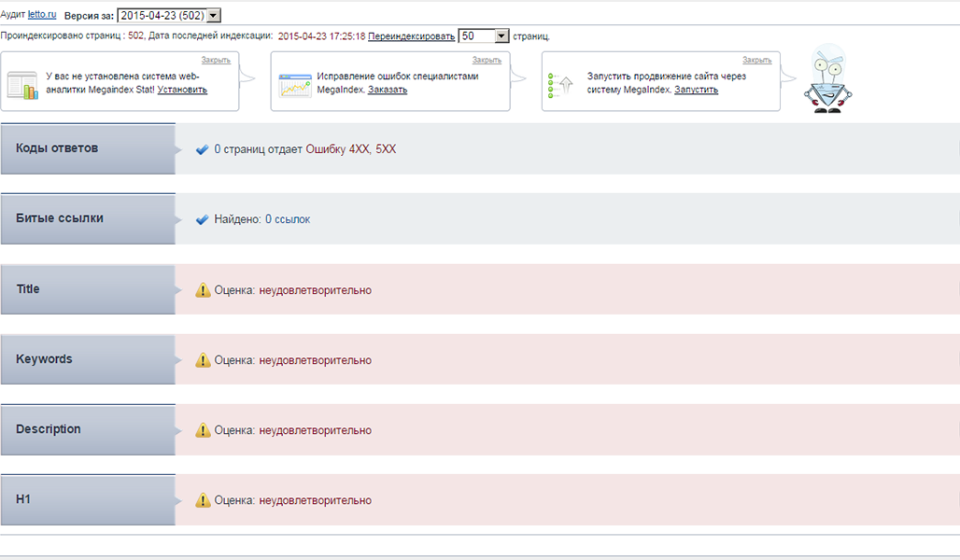Click the letto.ru site link
960x560 pixels.
tap(42, 15)
